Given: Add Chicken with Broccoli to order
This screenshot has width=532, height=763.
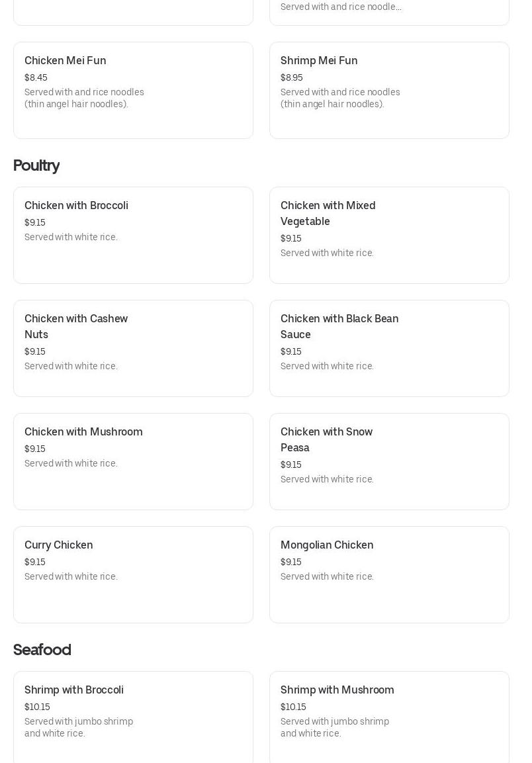Looking at the screenshot, I should [x=132, y=235].
